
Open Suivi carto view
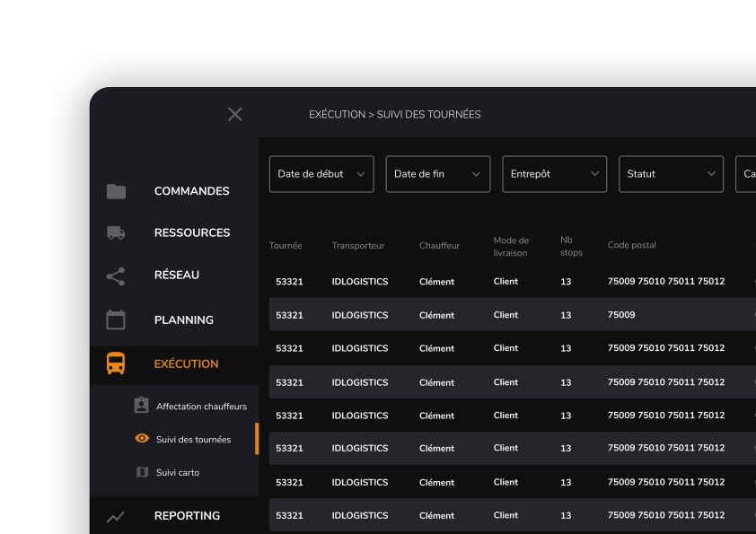click(178, 472)
